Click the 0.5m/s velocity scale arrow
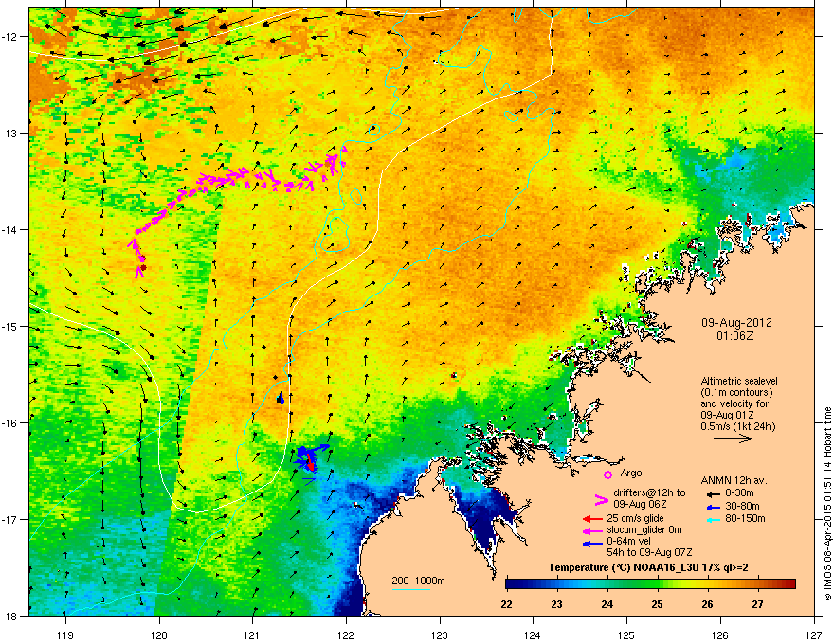834x644 pixels. [x=733, y=438]
